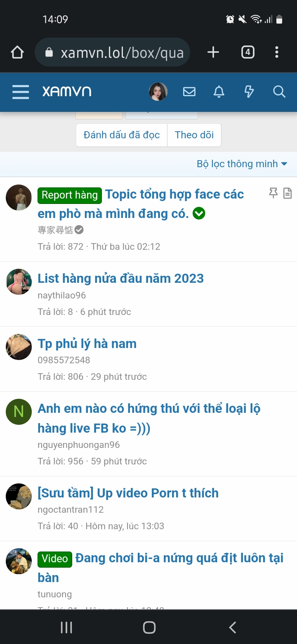
Task: Open the notifications bell icon
Action: pos(219,92)
